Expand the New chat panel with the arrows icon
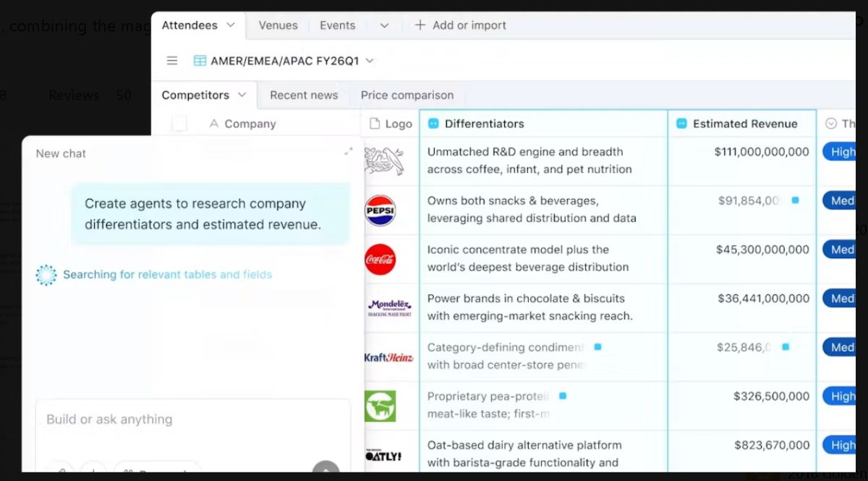The width and height of the screenshot is (868, 481). coord(349,151)
